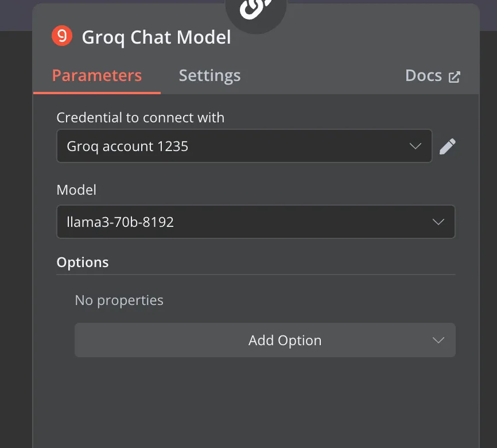Open the Groq account 1235 credential dropdown

pyautogui.click(x=244, y=146)
